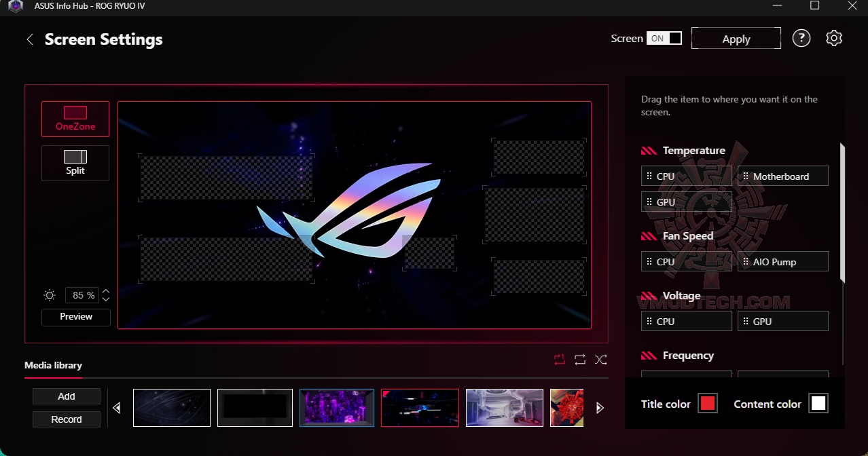Screen dimensions: 868x456
Task: Open the help question mark icon
Action: coord(801,38)
